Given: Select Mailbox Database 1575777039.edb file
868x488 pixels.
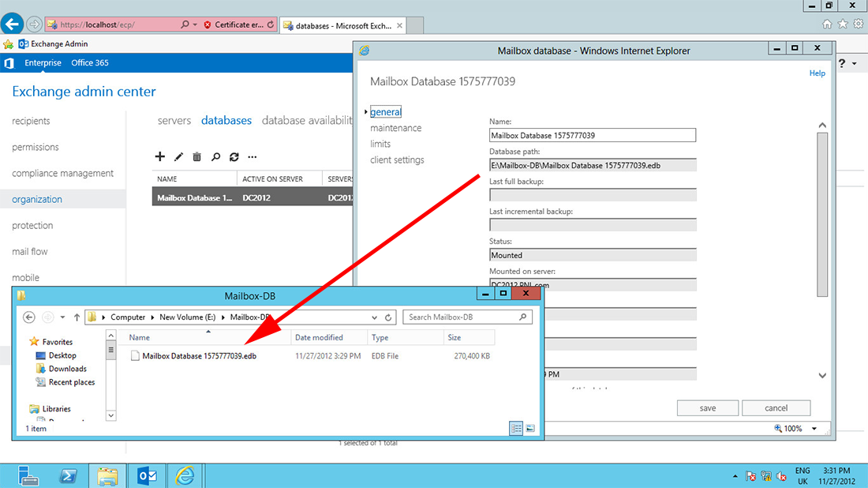Looking at the screenshot, I should 200,356.
